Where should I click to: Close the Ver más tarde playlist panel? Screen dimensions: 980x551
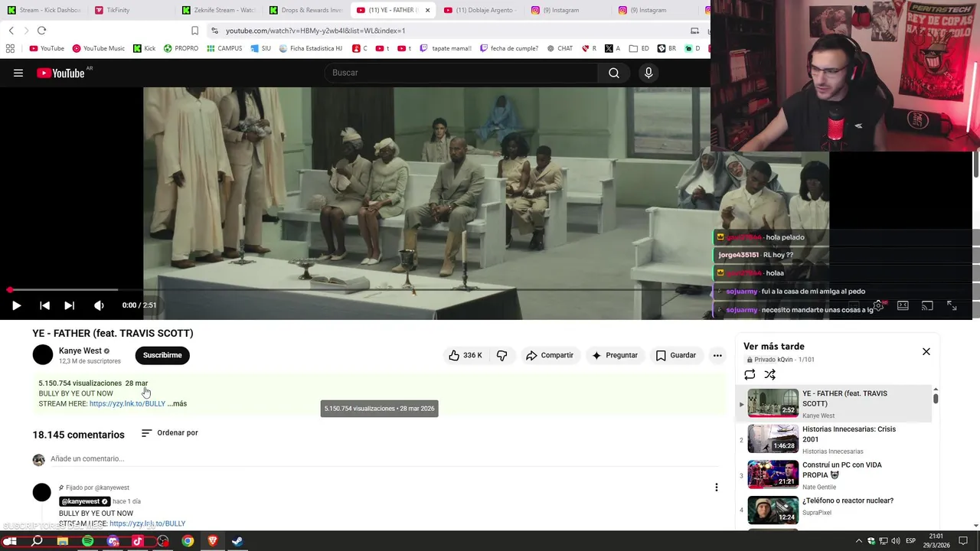tap(926, 351)
